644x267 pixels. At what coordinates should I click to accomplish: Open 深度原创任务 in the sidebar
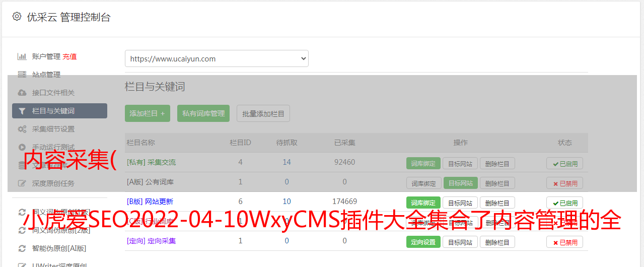(x=53, y=183)
